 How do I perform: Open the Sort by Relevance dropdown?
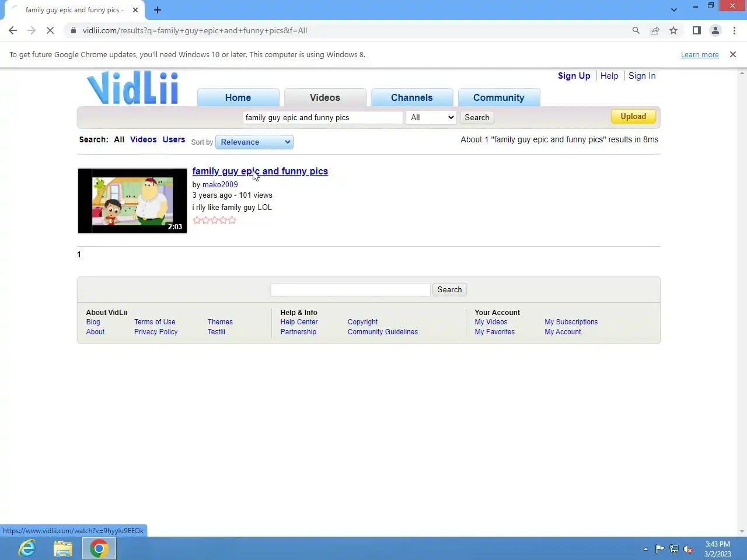click(x=254, y=142)
